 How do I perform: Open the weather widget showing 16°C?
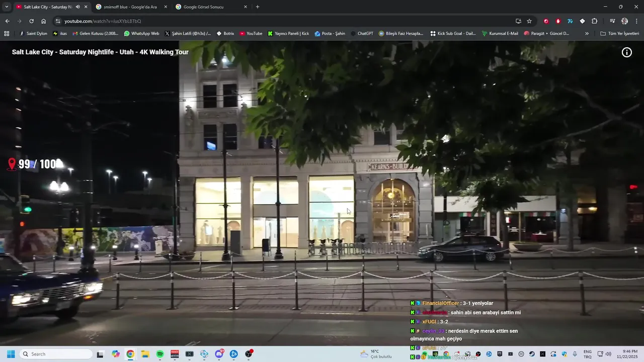point(376,354)
